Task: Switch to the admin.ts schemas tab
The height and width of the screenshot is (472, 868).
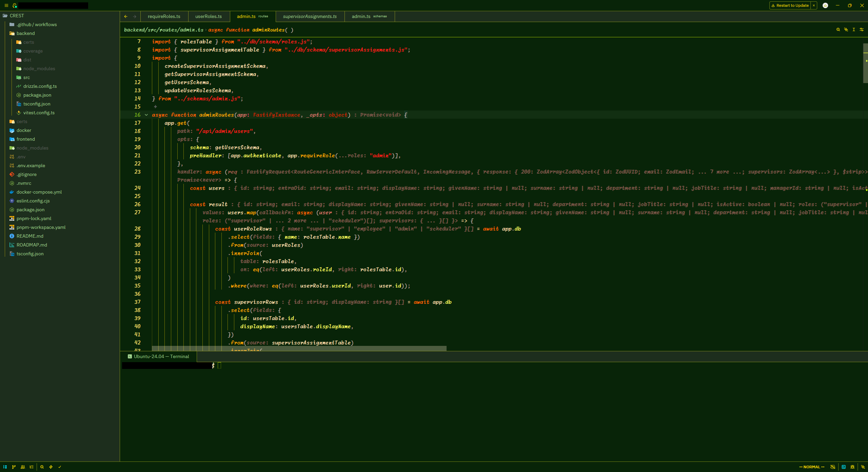Action: [369, 16]
